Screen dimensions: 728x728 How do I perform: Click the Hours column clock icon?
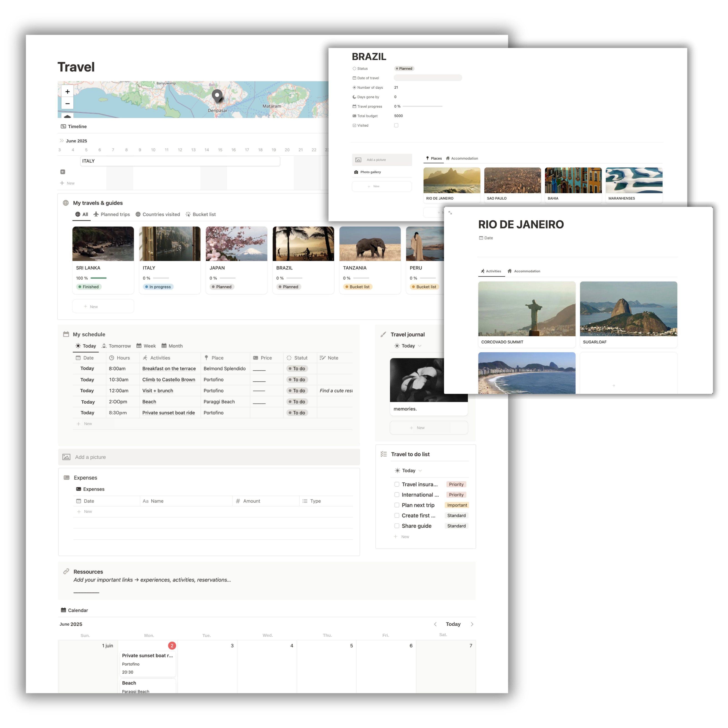111,358
